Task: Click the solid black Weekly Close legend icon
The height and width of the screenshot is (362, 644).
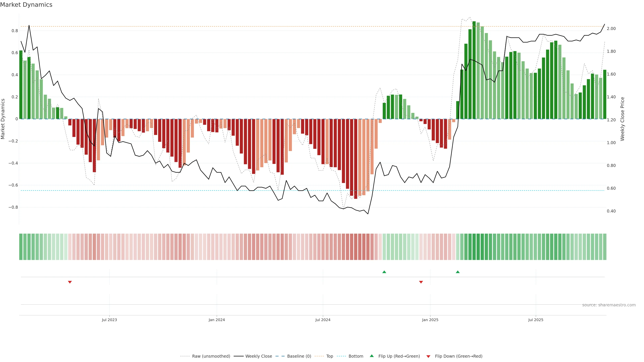Action: [x=238, y=356]
